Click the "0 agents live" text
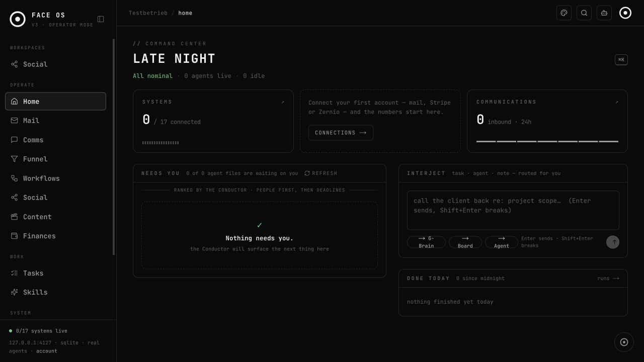This screenshot has width=644, height=362. coord(208,76)
